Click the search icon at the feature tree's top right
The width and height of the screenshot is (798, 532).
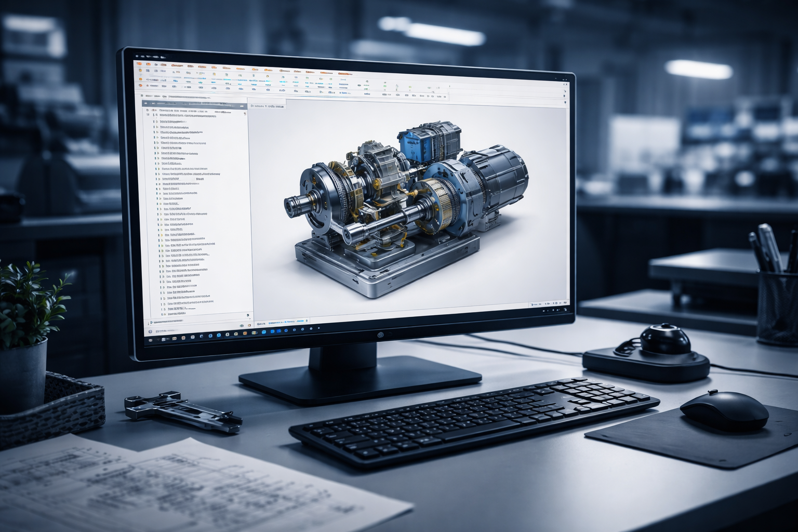pos(243,105)
